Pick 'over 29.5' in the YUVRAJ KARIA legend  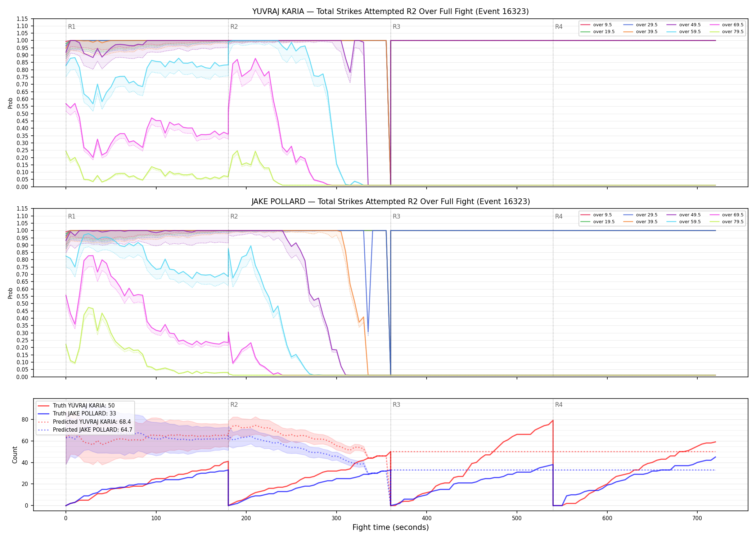[640, 25]
